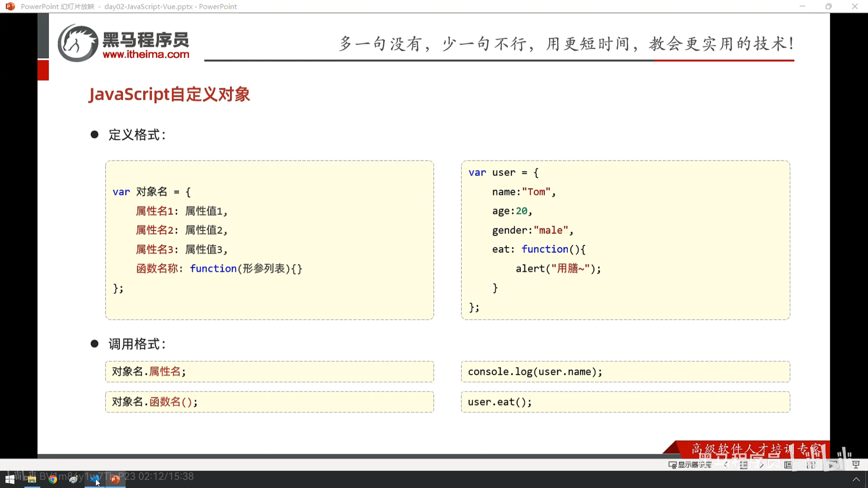Viewport: 868px width, 488px height.
Task: Click the Slide Show view icon
Action: pyautogui.click(x=856, y=465)
